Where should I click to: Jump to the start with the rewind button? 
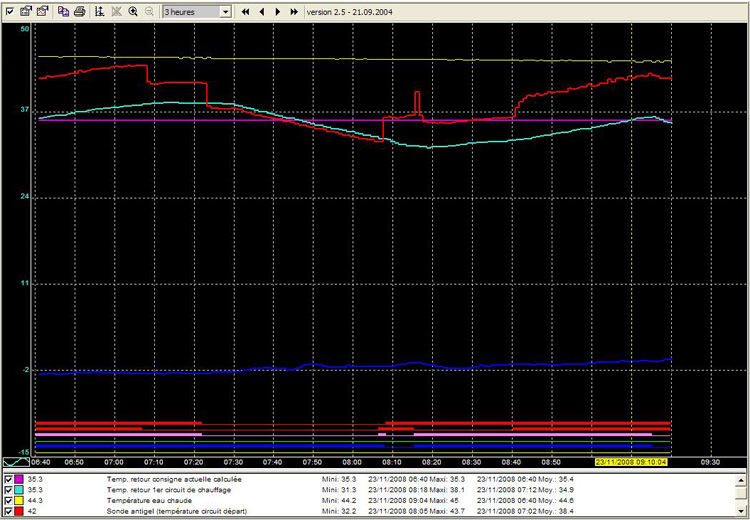(x=246, y=11)
